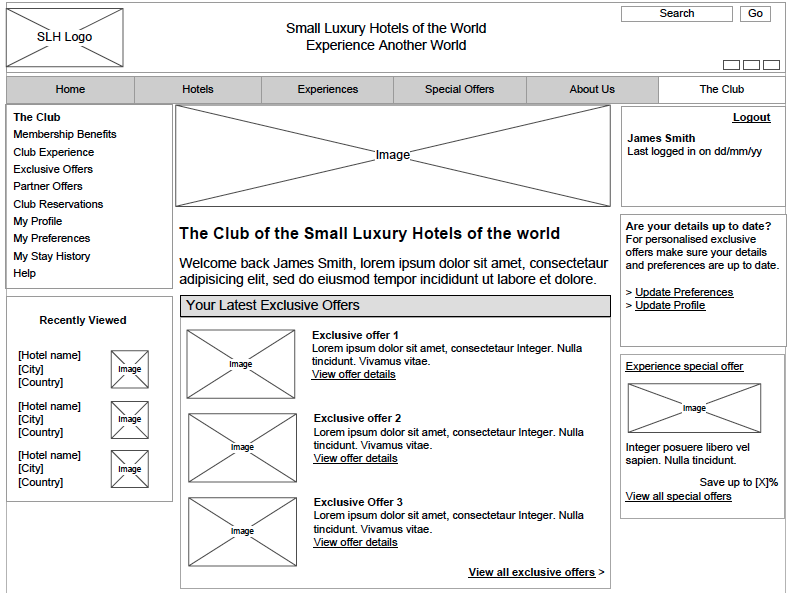
Task: Open the Experiences navigation tab
Action: point(328,89)
